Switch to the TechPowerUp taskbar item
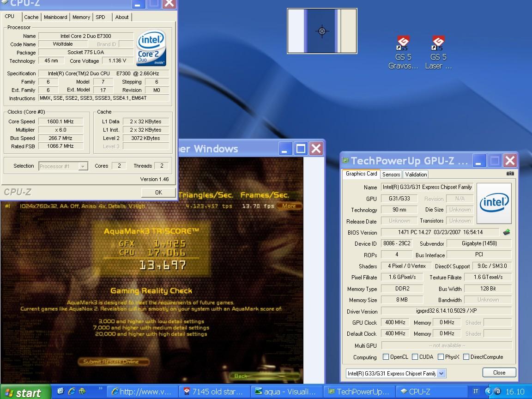The width and height of the screenshot is (532, 399). point(359,392)
